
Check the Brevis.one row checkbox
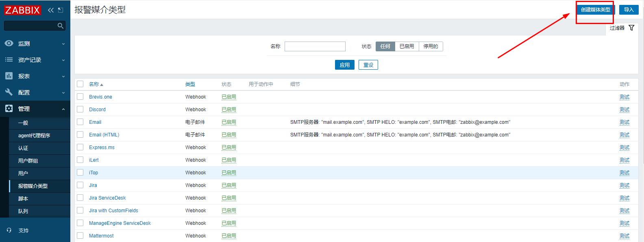[80, 97]
